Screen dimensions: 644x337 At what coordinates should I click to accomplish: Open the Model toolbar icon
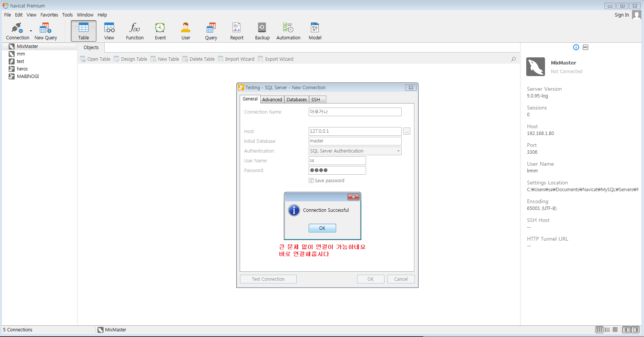[315, 31]
